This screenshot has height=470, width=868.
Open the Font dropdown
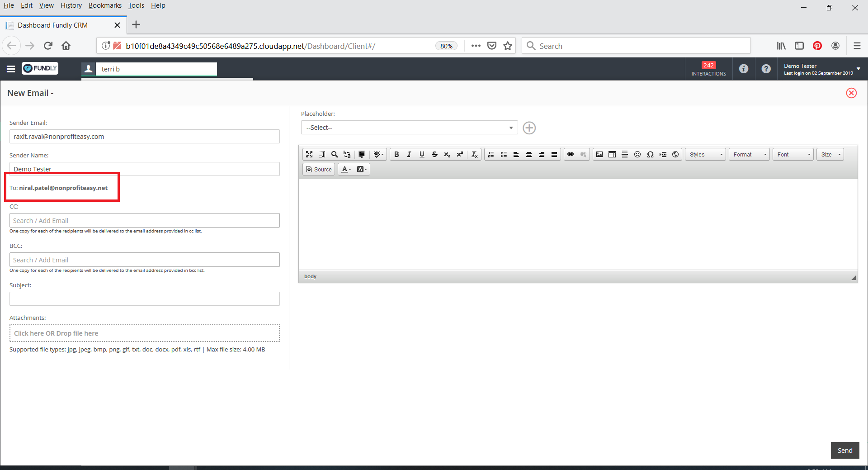coord(793,154)
